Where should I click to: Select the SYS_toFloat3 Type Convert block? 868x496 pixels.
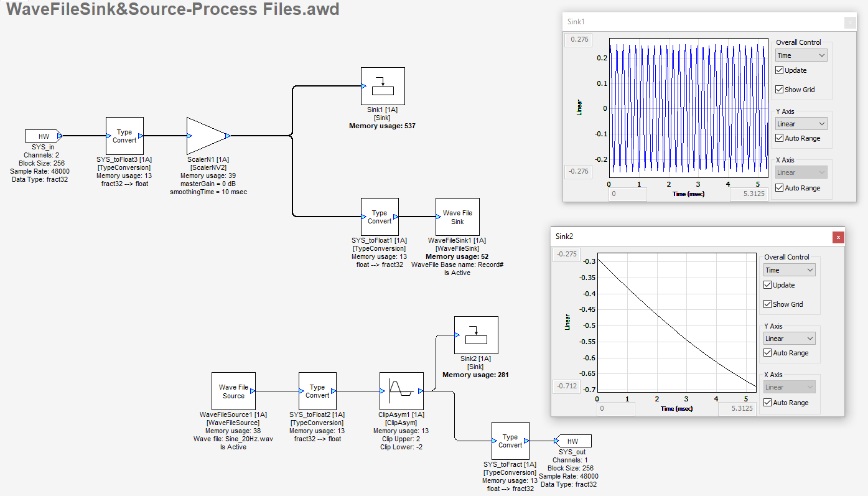124,136
